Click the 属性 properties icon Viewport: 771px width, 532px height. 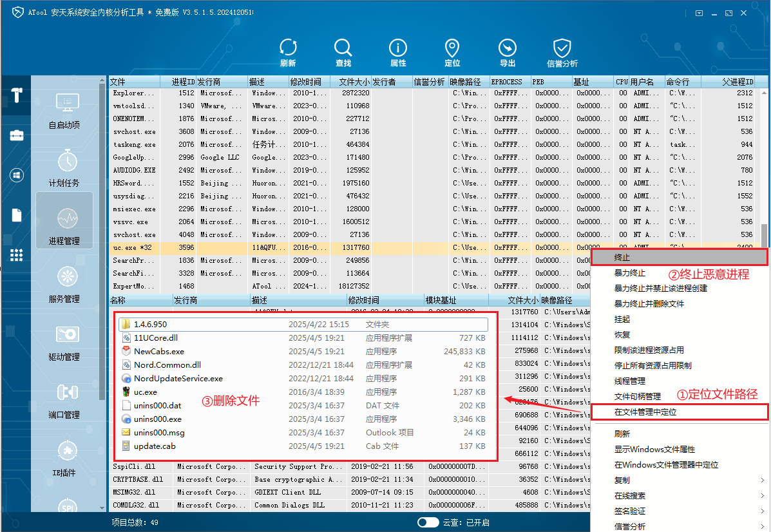point(398,52)
